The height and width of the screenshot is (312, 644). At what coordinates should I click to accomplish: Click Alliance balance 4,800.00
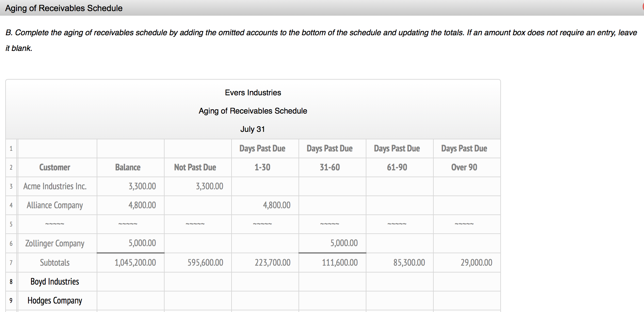point(142,205)
